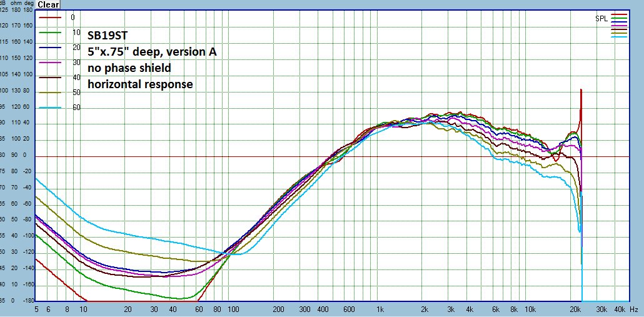Viewport: 644px width, 317px height.
Task: Click the SPL label in legend
Action: pos(601,19)
